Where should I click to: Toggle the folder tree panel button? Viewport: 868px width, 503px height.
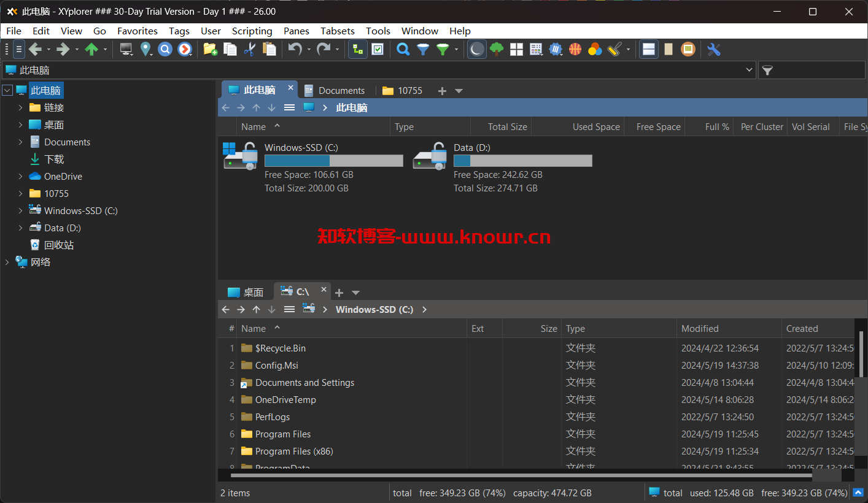click(358, 50)
